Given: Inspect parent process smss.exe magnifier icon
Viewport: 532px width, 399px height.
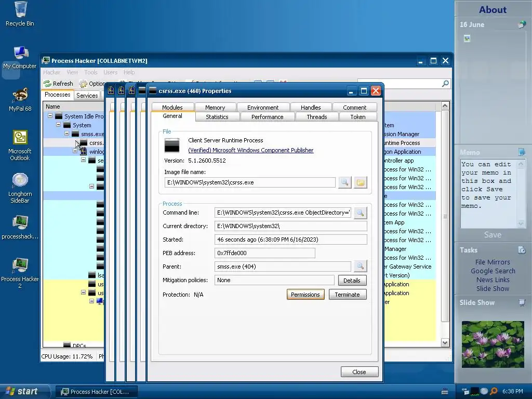Looking at the screenshot, I should (x=361, y=267).
